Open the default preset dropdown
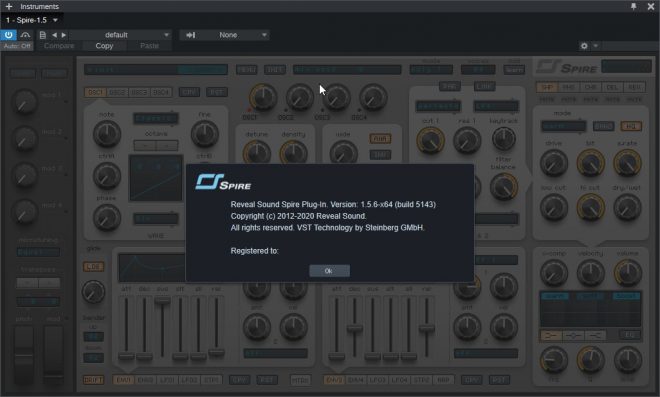Image resolution: width=660 pixels, height=397 pixels. click(x=120, y=35)
